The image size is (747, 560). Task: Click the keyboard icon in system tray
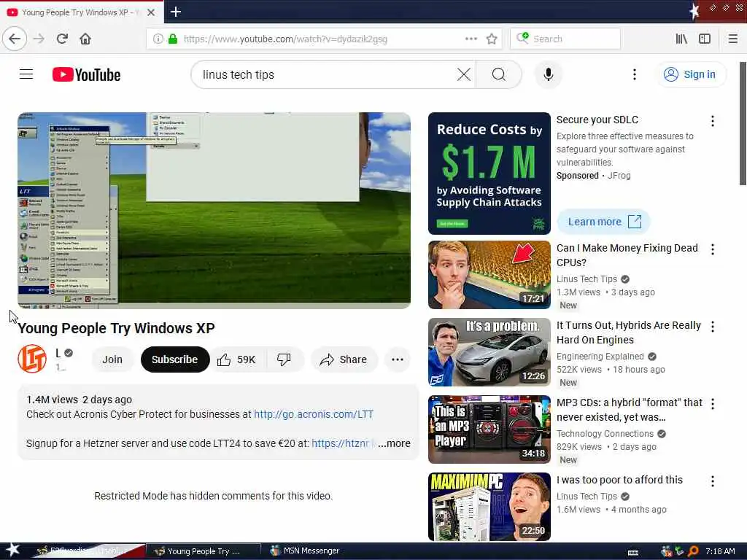pyautogui.click(x=633, y=553)
